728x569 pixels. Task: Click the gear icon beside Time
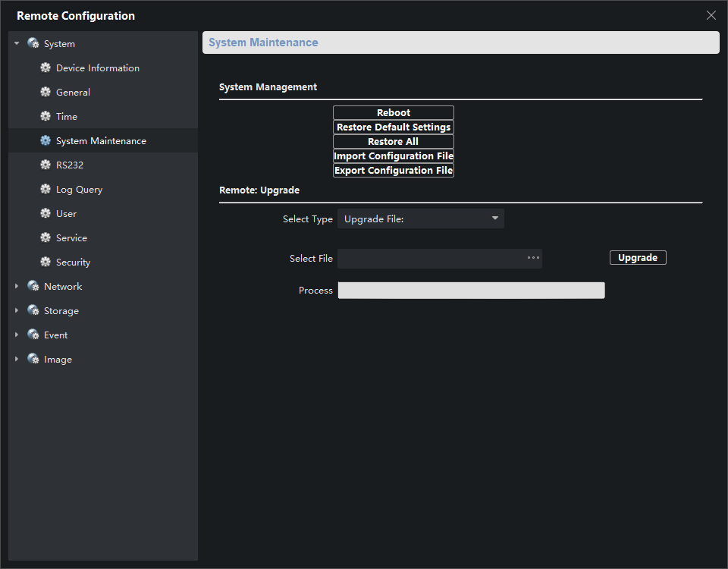45,117
